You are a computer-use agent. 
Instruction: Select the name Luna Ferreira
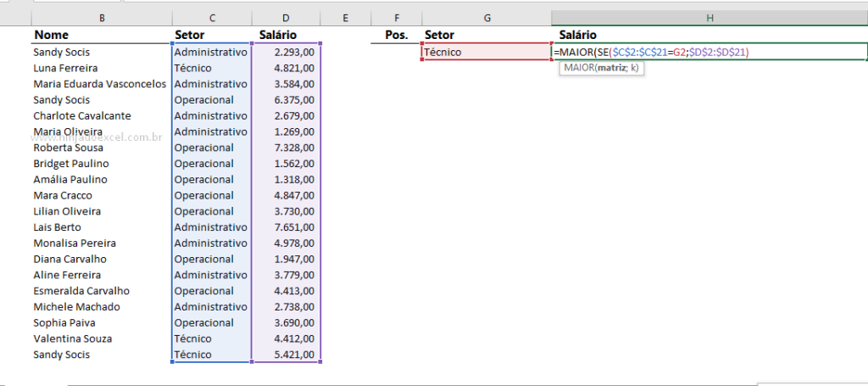[65, 68]
